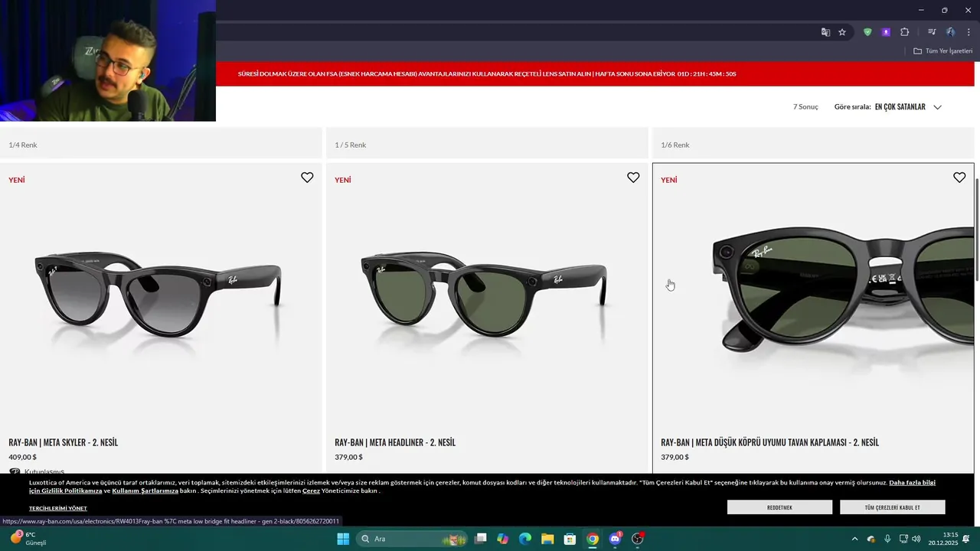Click the taskbar Ara search box
980x551 pixels.
point(413,539)
